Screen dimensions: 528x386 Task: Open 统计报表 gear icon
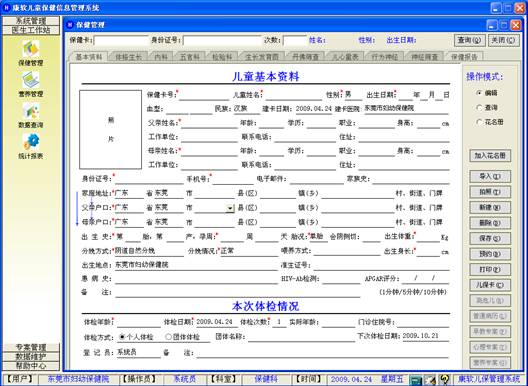click(x=31, y=142)
